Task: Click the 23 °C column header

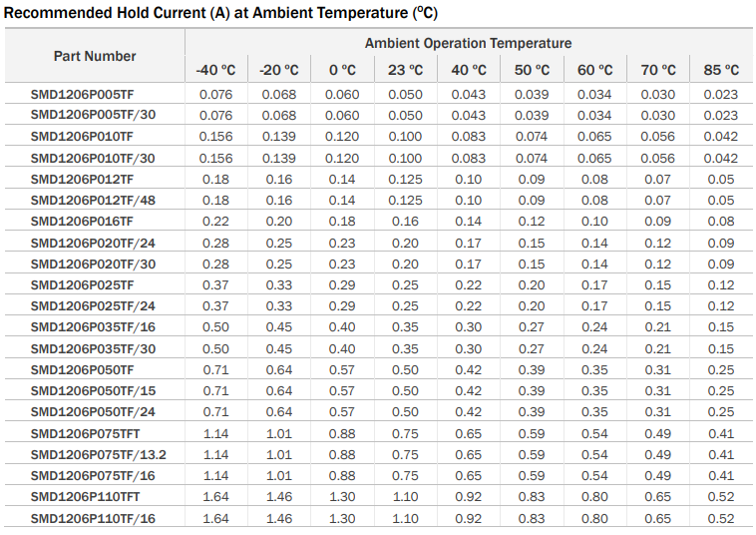Action: (405, 70)
